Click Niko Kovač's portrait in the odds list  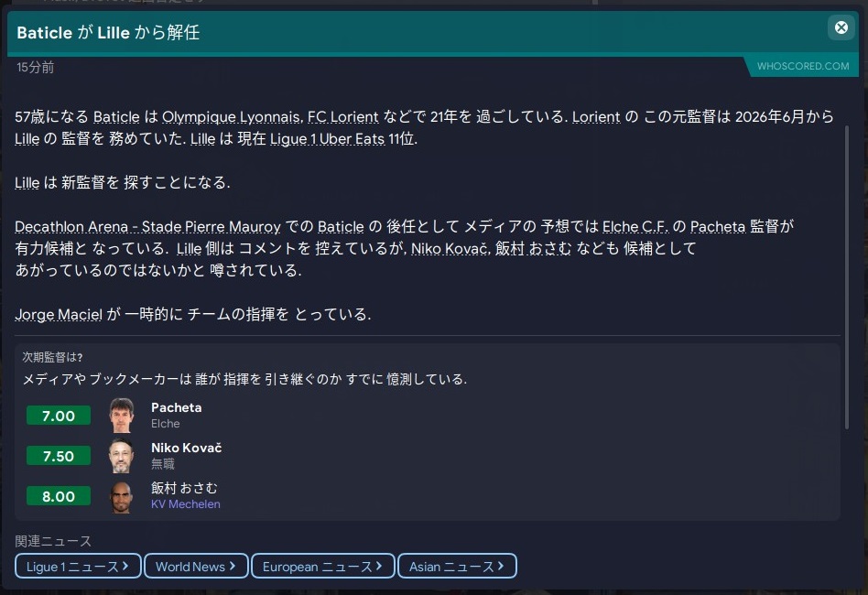pos(122,456)
